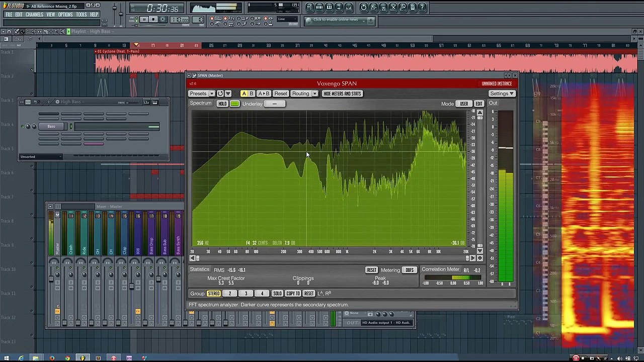Open the mixer view icon
644x362 pixels.
[x=349, y=8]
